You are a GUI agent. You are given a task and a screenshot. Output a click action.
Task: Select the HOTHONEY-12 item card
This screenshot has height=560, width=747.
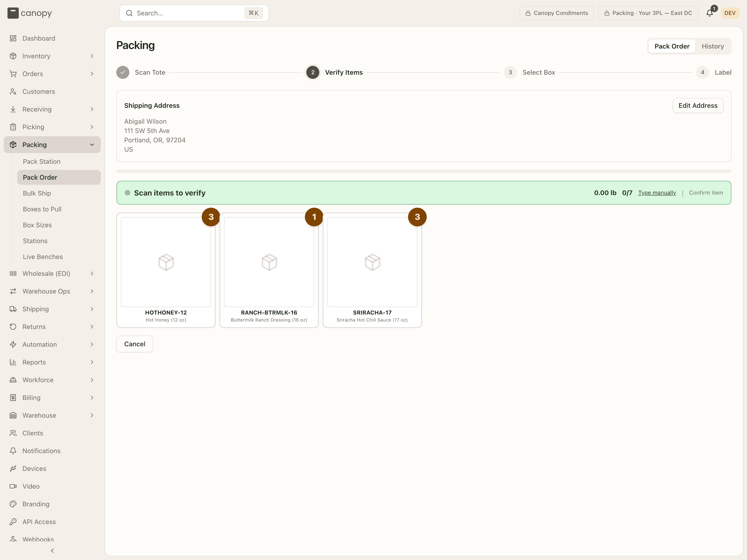point(166,270)
